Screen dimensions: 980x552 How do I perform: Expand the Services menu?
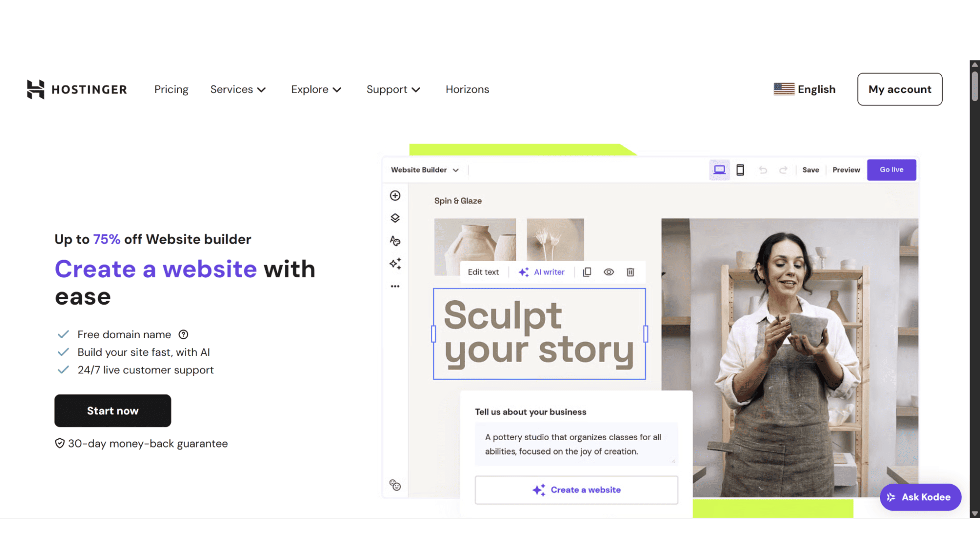pos(238,89)
